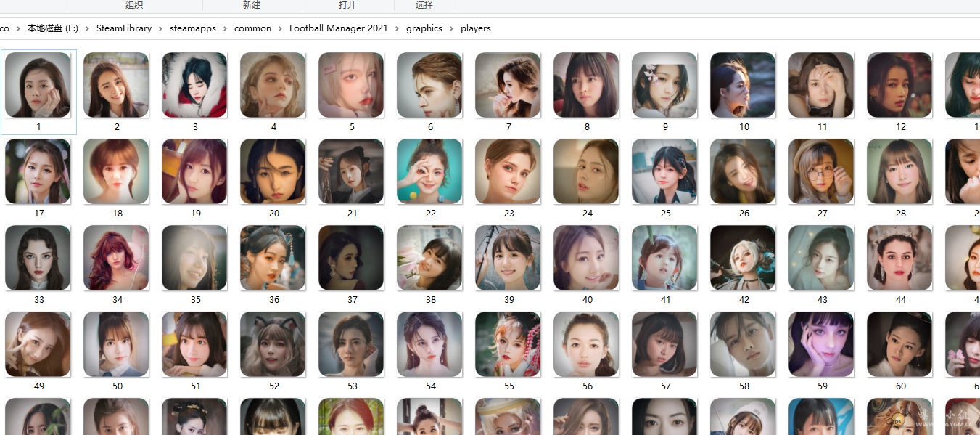This screenshot has height=435, width=980.
Task: Select the thumbnail for file 17
Action: [x=38, y=171]
